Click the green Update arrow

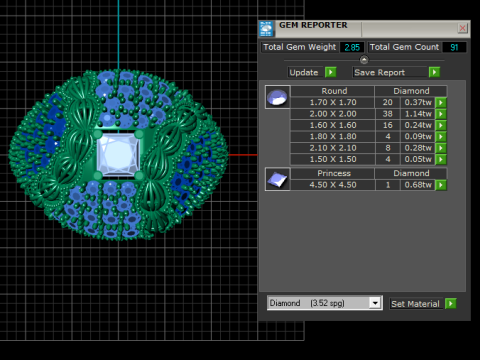331,72
